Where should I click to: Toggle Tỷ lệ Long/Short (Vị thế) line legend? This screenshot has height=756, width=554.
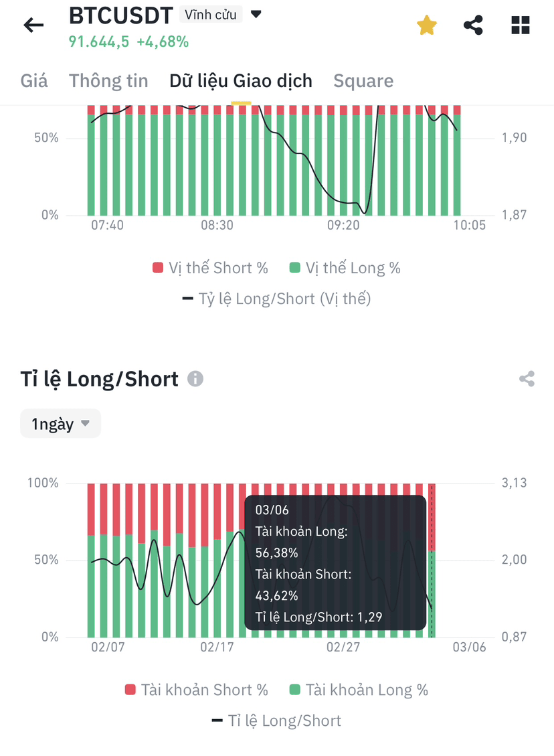click(x=276, y=299)
